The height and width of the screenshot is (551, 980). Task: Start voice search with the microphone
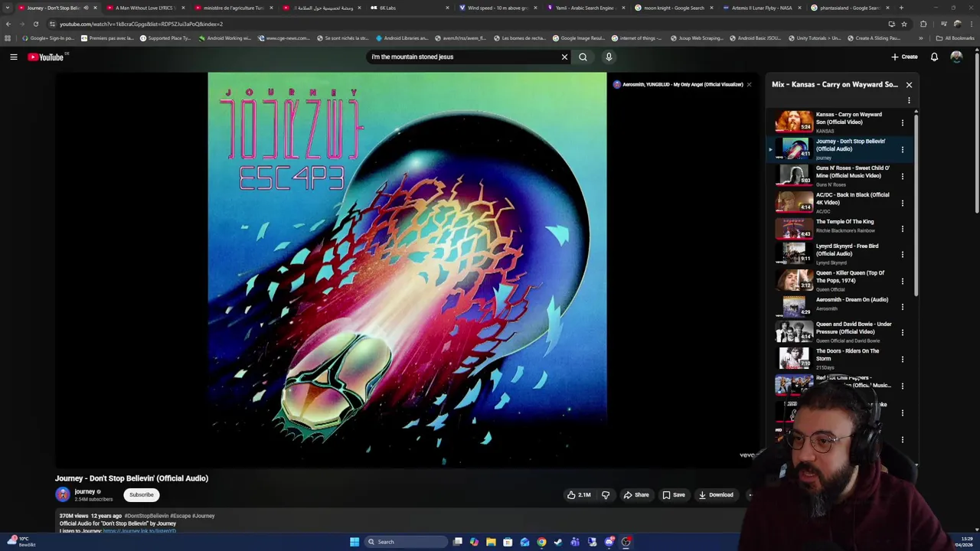click(609, 57)
